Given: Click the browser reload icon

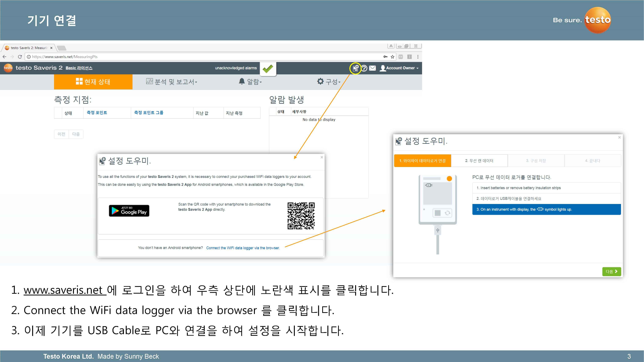Looking at the screenshot, I should [x=20, y=57].
